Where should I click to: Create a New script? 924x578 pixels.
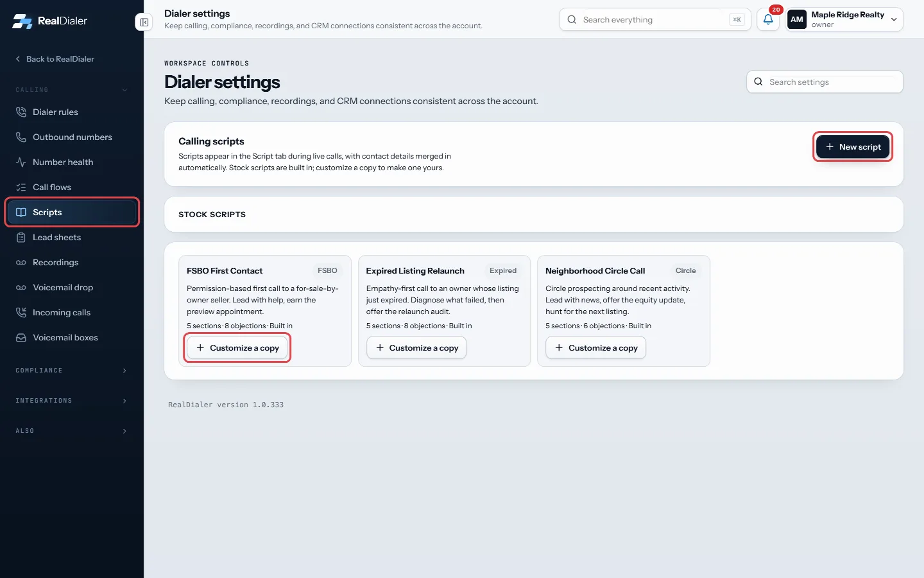tap(853, 146)
